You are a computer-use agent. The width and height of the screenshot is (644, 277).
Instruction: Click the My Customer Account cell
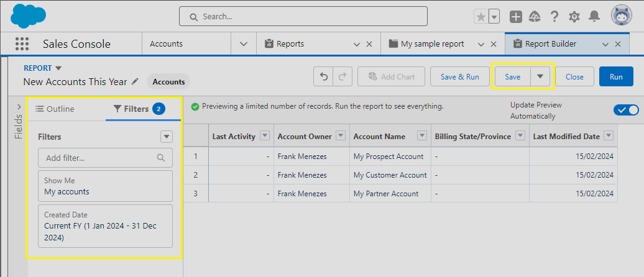coord(390,175)
